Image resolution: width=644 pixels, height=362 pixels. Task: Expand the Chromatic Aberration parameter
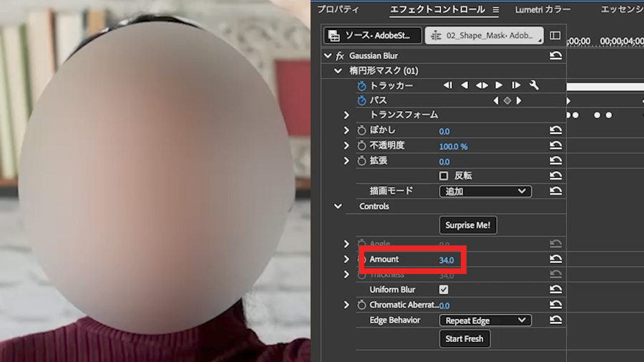[346, 305]
